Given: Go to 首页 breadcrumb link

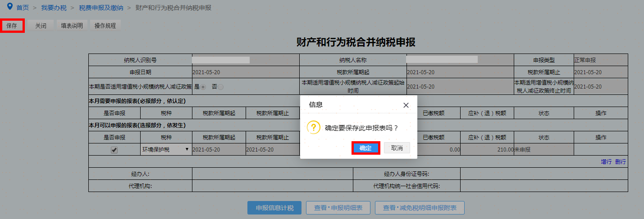Looking at the screenshot, I should (x=23, y=8).
